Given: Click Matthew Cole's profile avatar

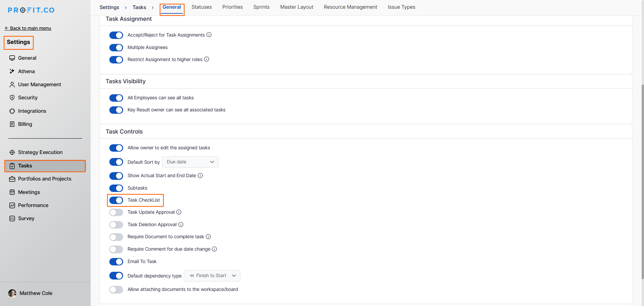Looking at the screenshot, I should [12, 293].
